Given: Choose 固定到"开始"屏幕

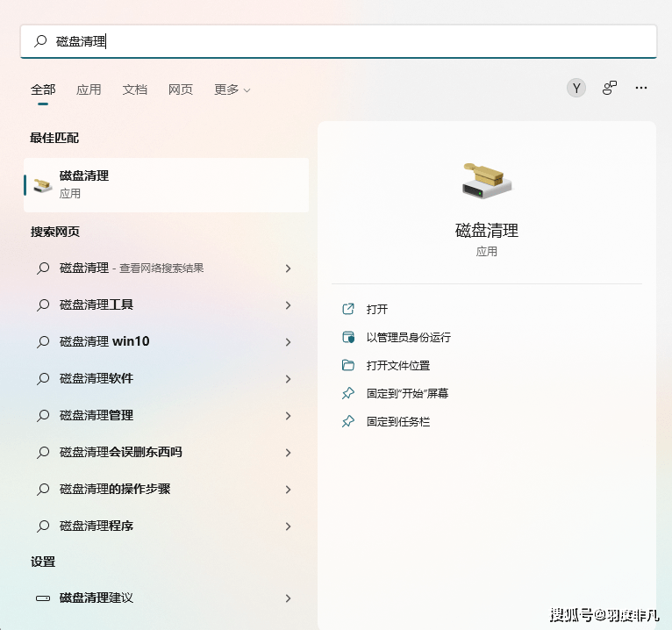Looking at the screenshot, I should coord(407,393).
